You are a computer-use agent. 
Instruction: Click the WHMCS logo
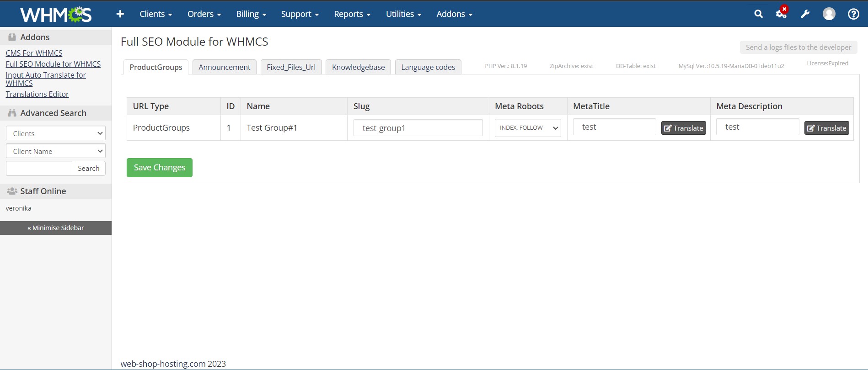pos(56,15)
